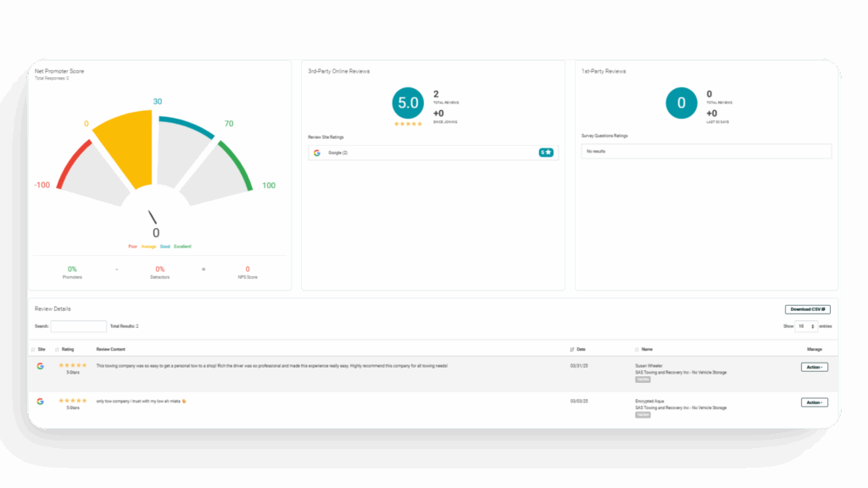Open the Show entries count dropdown
The image size is (868, 488).
[806, 326]
